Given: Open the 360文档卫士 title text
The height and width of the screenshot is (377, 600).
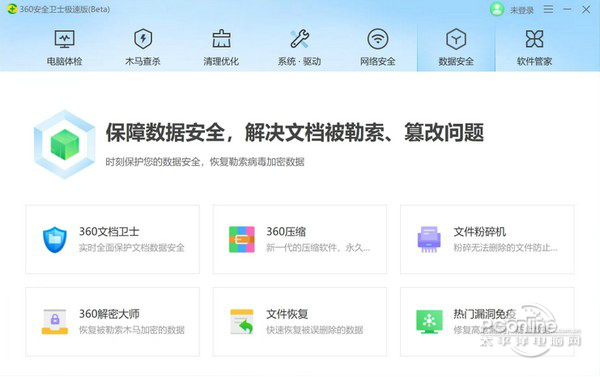Looking at the screenshot, I should (x=109, y=232).
